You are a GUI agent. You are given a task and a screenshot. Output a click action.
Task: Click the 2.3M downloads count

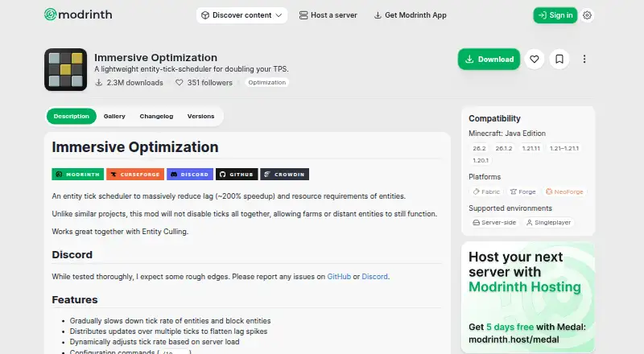[x=130, y=83]
